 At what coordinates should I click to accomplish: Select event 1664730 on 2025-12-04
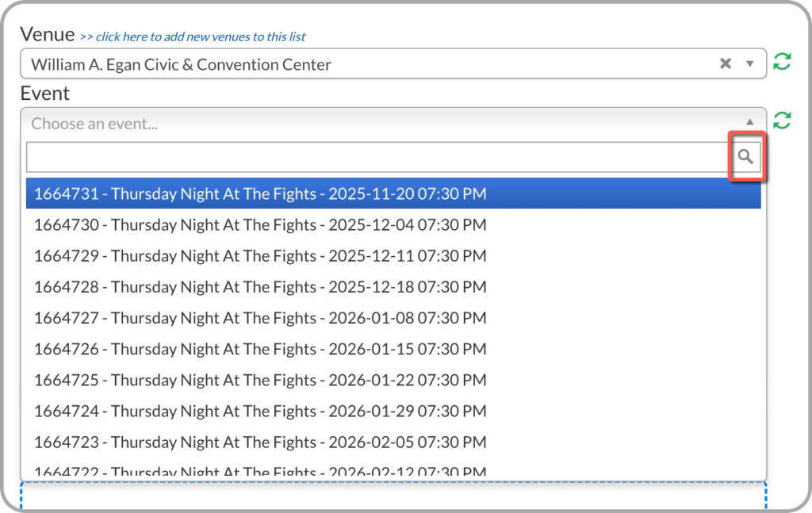pyautogui.click(x=260, y=225)
